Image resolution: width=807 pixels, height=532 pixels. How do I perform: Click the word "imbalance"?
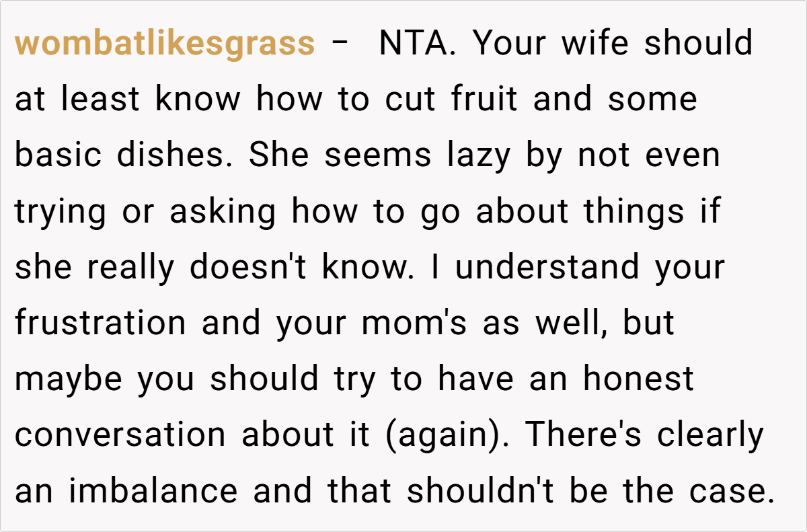point(153,490)
